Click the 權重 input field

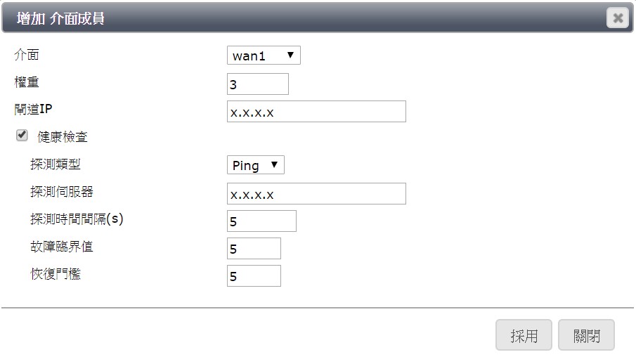pyautogui.click(x=257, y=84)
